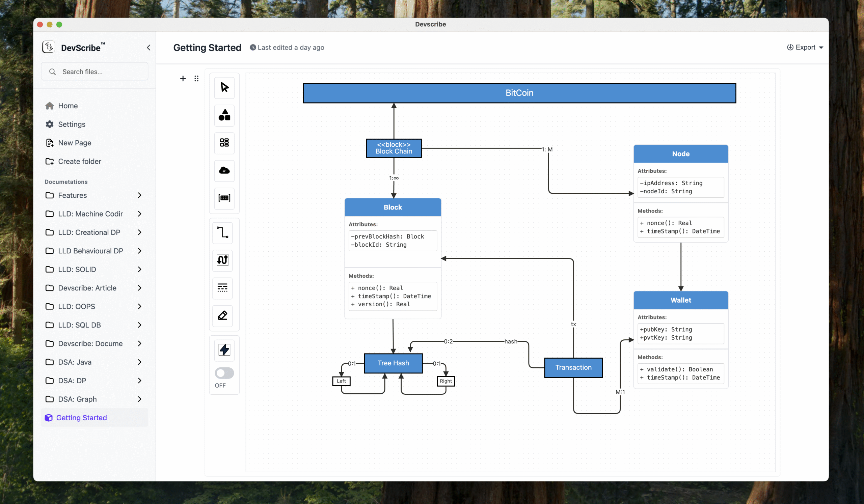Collapse the sidebar with the chevron arrow
The image size is (864, 504).
point(148,47)
